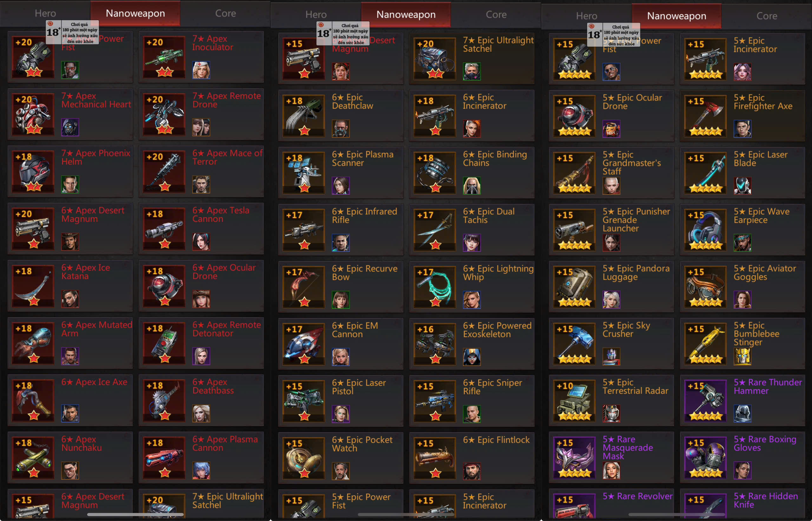This screenshot has width=812, height=521.
Task: Click the hero portrait under Epic Binding Chains
Action: click(x=472, y=186)
